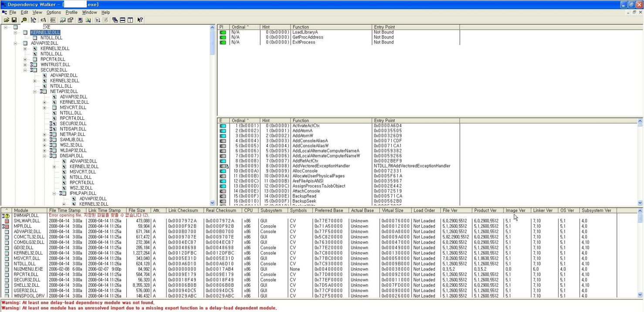
Task: Click the Dependency Walker title bar app icon
Action: [x=4, y=4]
